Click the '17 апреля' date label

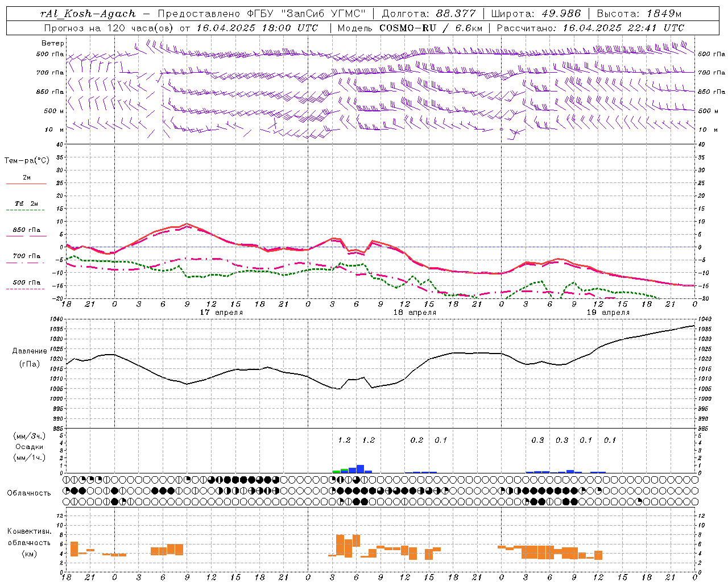click(x=221, y=313)
